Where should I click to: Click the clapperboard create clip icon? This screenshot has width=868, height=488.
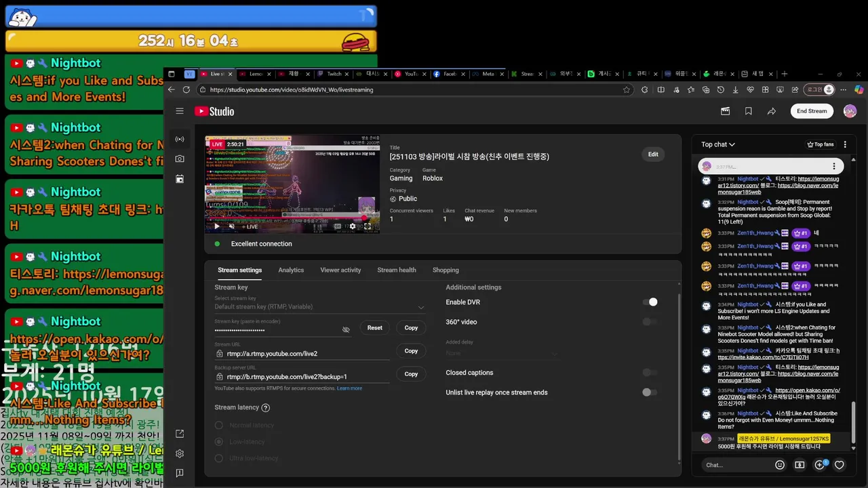[x=725, y=111]
